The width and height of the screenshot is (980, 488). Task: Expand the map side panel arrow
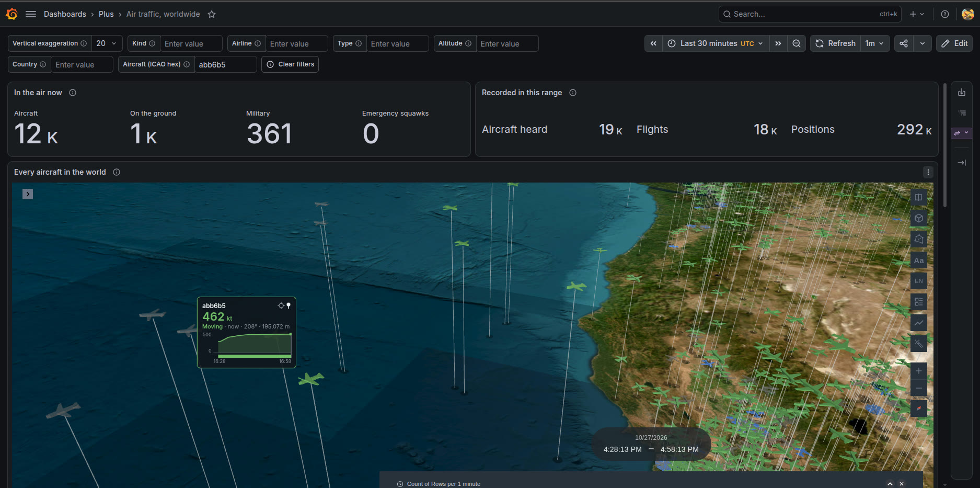coord(28,194)
